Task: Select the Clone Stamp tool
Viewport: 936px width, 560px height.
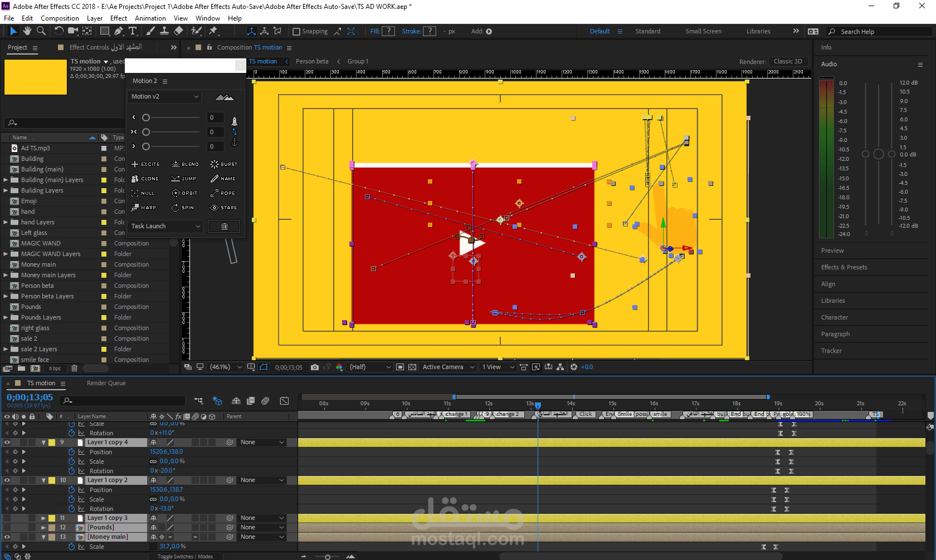Action: pos(164,31)
